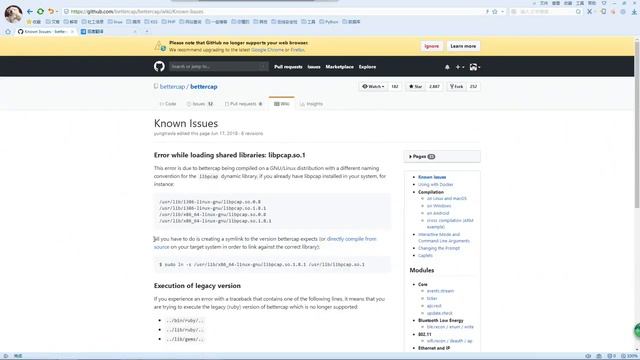The width and height of the screenshot is (640, 360).
Task: Open cross compilation (ARM example) link
Action: click(x=450, y=223)
